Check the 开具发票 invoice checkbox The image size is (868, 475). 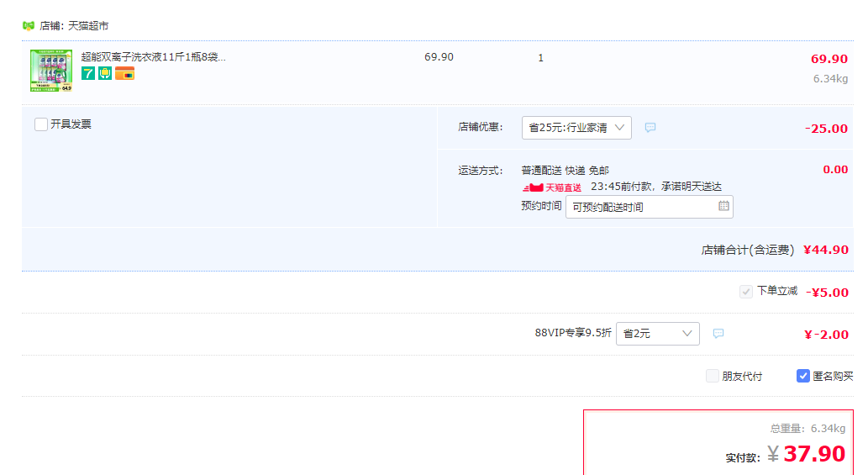[x=41, y=124]
